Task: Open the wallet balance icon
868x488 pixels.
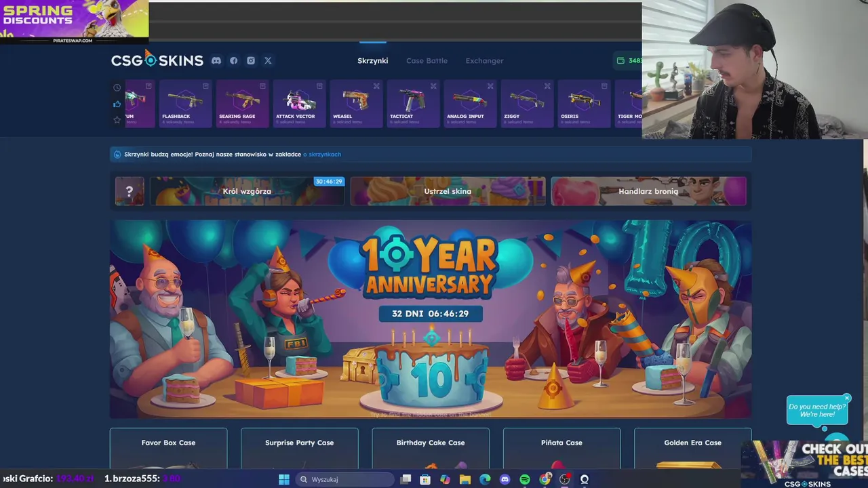Action: coord(620,60)
